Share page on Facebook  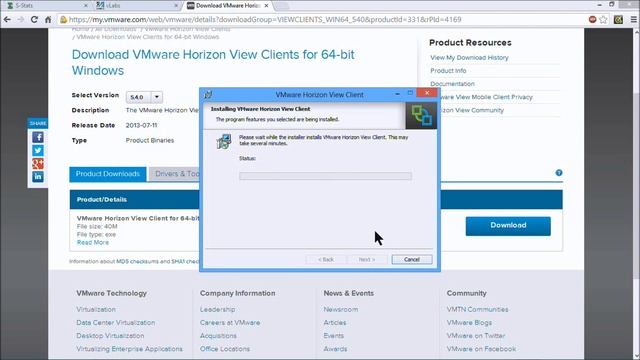38,137
